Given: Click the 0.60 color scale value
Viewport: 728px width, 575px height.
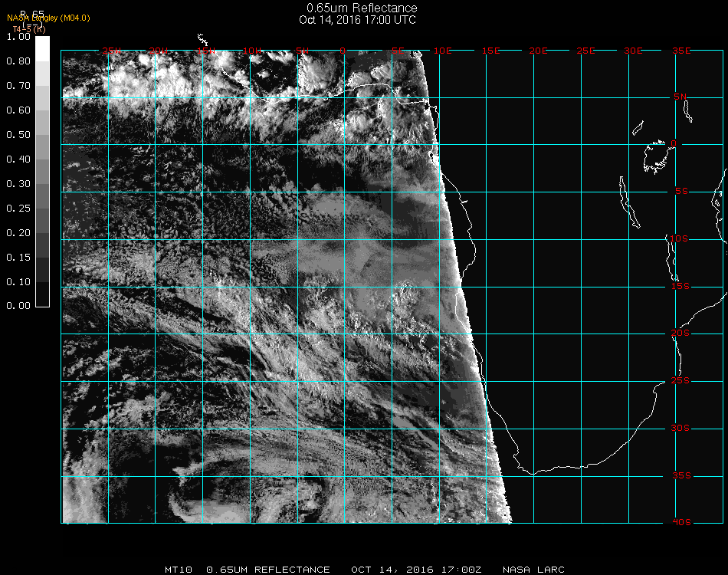Looking at the screenshot, I should point(18,110).
